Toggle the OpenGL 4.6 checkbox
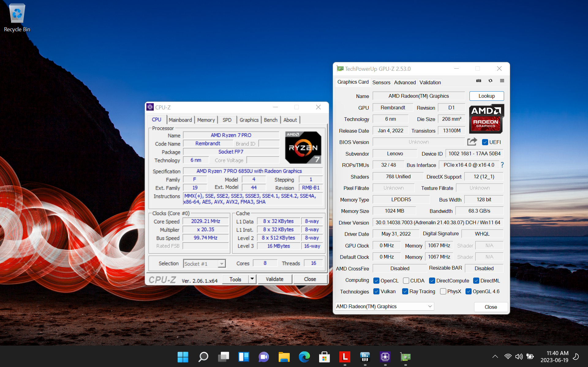 click(x=469, y=291)
